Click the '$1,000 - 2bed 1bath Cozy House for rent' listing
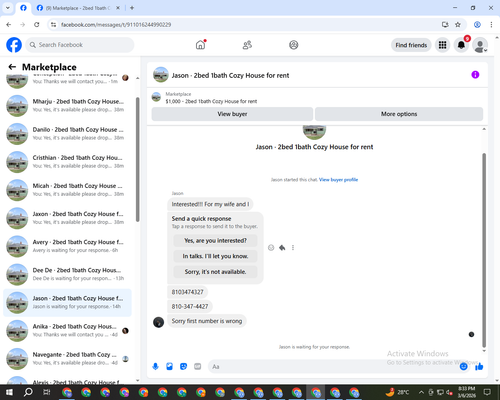500x400 pixels. (x=211, y=101)
